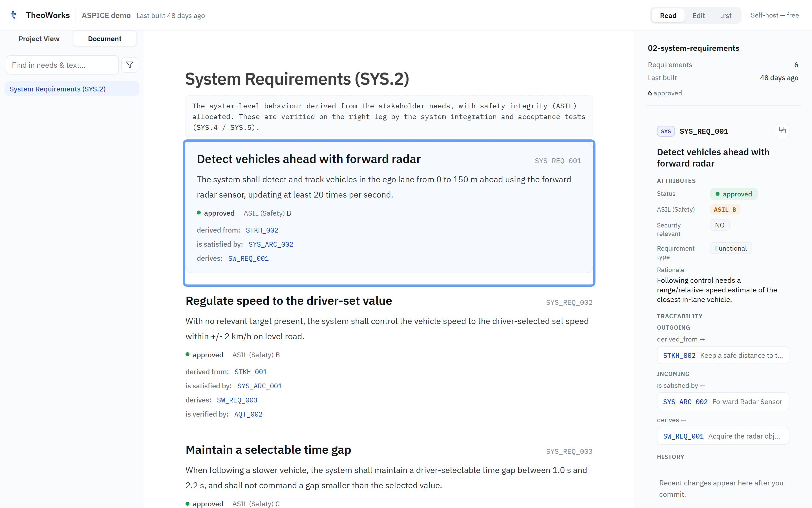Click the Find in needs & text field

pos(62,65)
